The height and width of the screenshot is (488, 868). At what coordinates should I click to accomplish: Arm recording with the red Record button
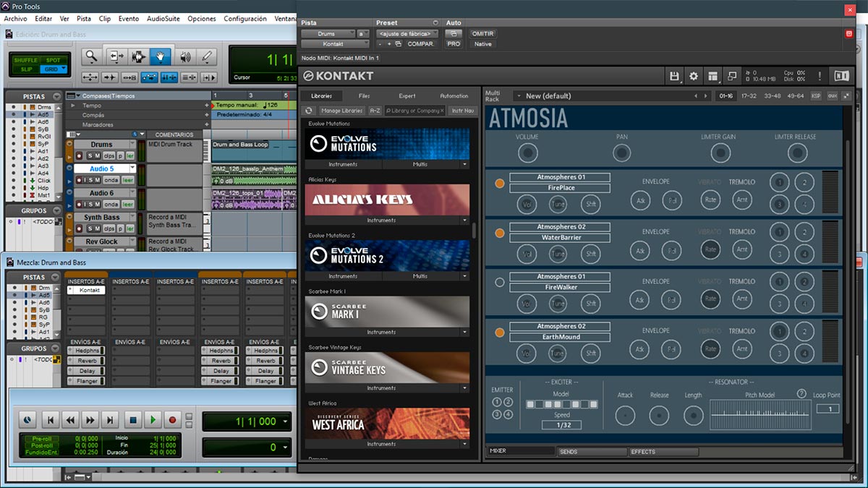point(173,419)
